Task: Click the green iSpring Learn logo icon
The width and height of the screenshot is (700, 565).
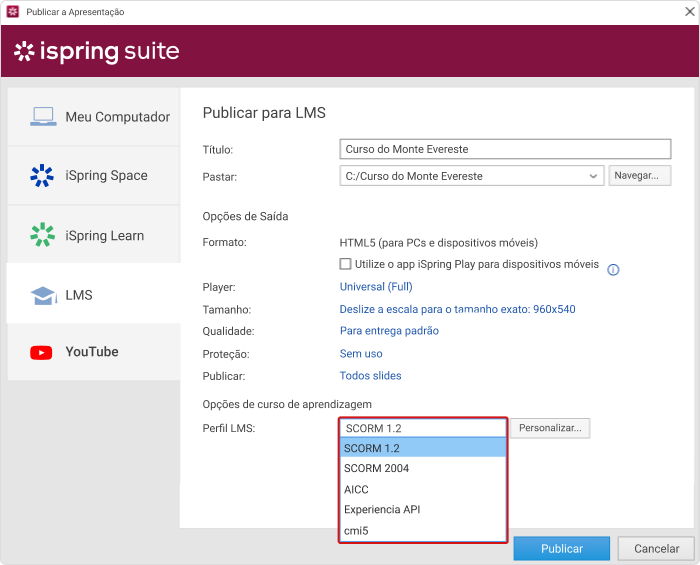Action: tap(42, 235)
